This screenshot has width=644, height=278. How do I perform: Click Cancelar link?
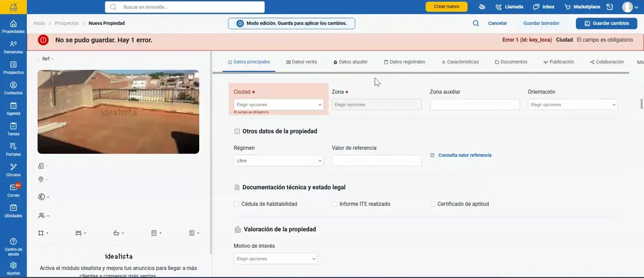498,23
